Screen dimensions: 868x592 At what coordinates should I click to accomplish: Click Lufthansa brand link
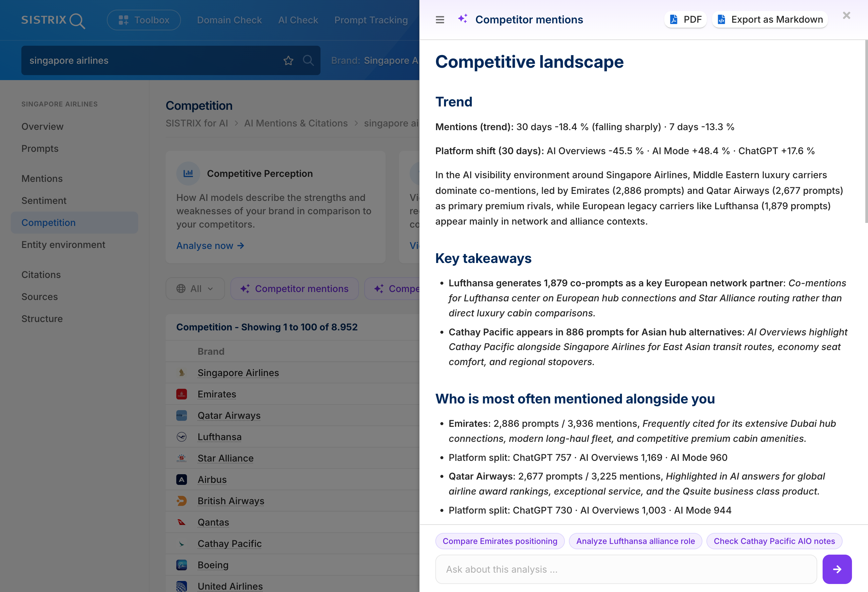(x=219, y=436)
